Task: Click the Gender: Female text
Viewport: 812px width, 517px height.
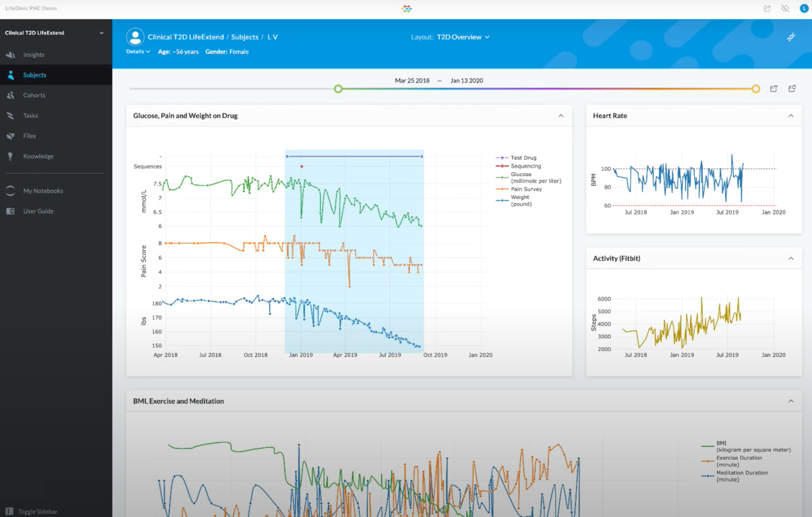Action: pyautogui.click(x=227, y=52)
